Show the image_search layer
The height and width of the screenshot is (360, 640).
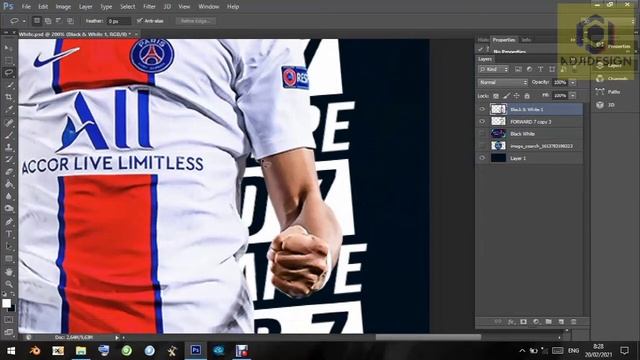click(x=482, y=146)
